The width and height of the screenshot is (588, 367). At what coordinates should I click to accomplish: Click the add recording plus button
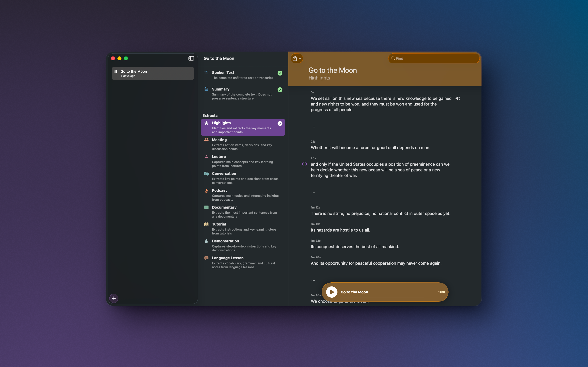[x=114, y=298]
